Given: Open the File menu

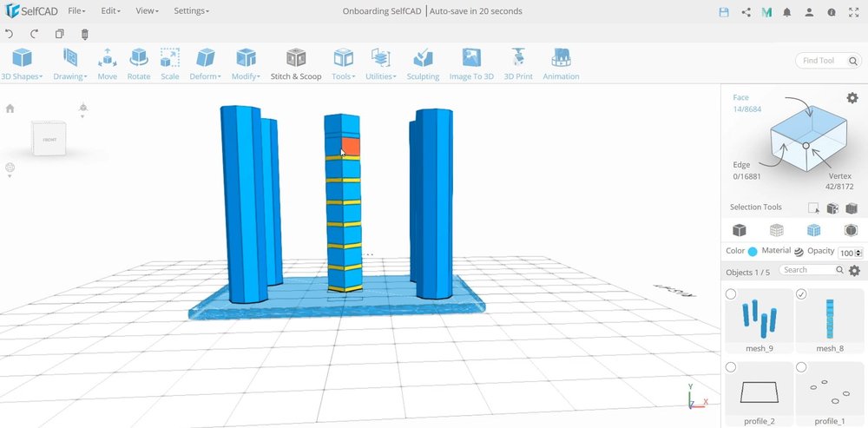Looking at the screenshot, I should tap(76, 11).
